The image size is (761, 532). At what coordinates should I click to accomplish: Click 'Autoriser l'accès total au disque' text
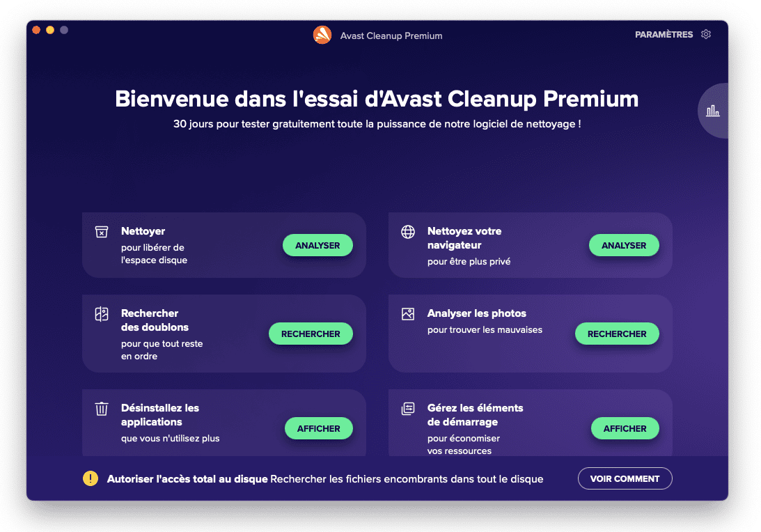[187, 479]
